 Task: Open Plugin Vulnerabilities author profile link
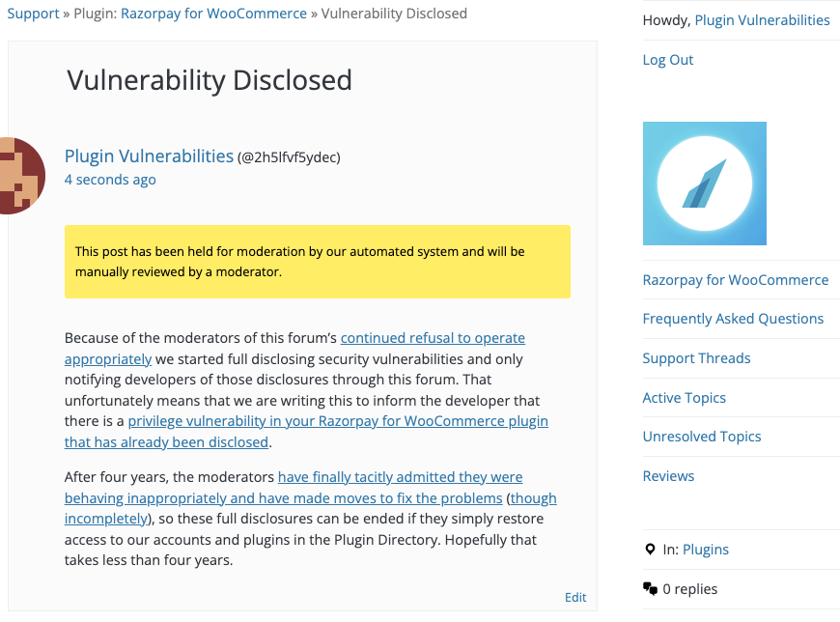149,155
